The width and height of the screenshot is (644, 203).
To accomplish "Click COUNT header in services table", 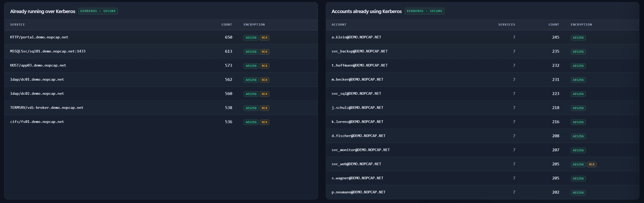I will click(x=227, y=25).
